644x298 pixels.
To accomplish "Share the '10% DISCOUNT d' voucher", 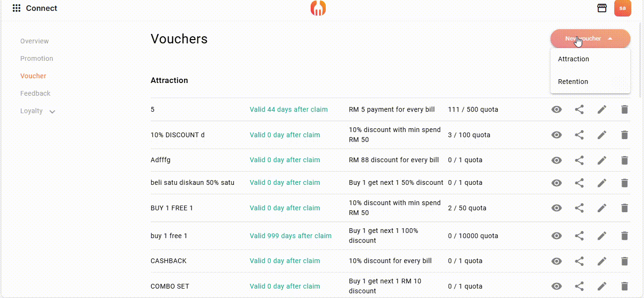I will (x=579, y=135).
